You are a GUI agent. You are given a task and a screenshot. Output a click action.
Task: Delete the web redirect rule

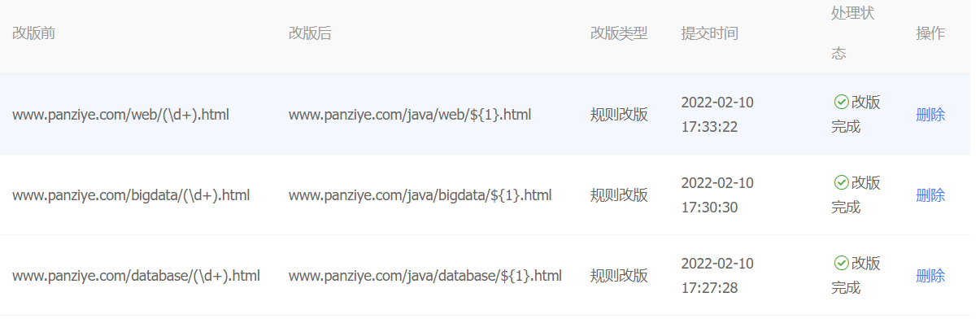(x=930, y=115)
